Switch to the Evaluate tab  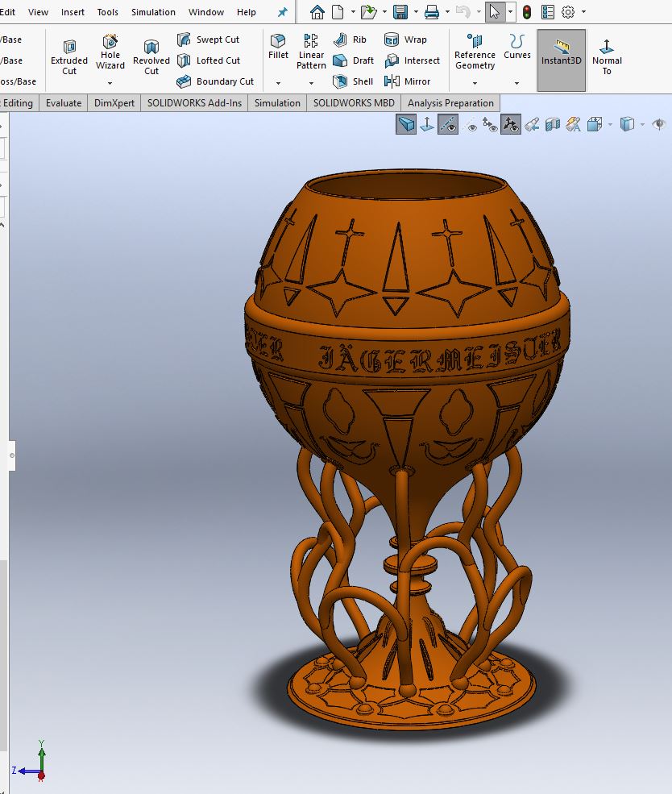pos(64,103)
